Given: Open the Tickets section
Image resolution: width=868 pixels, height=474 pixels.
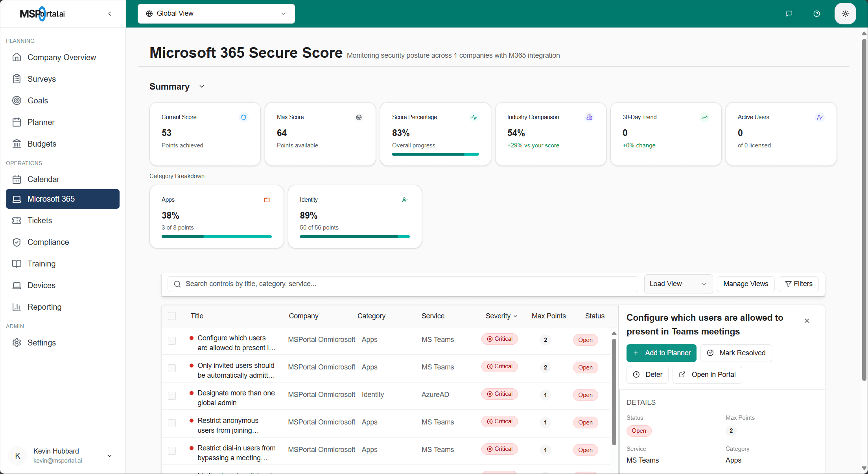Looking at the screenshot, I should click(40, 220).
